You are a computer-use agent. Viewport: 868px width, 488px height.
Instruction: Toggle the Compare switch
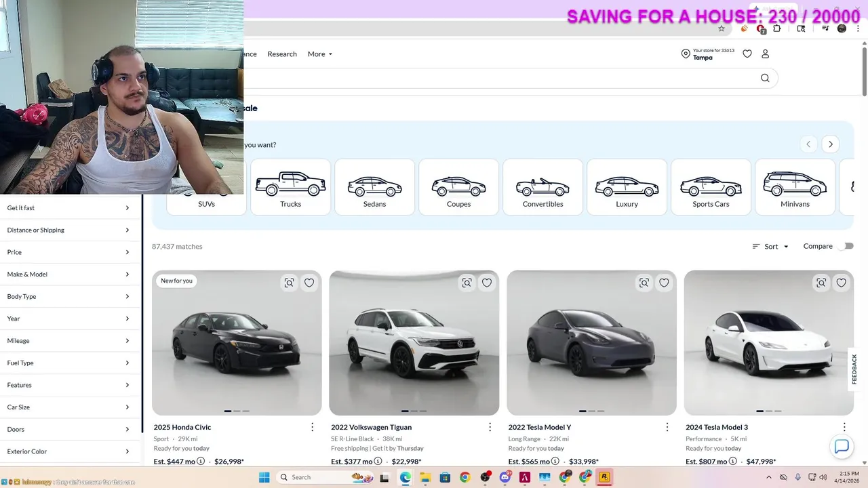coord(846,246)
